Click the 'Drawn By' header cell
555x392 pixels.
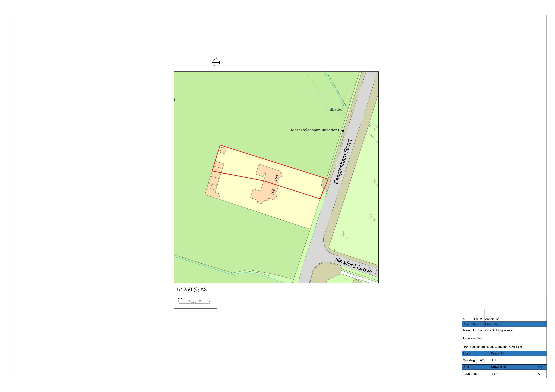click(x=518, y=354)
